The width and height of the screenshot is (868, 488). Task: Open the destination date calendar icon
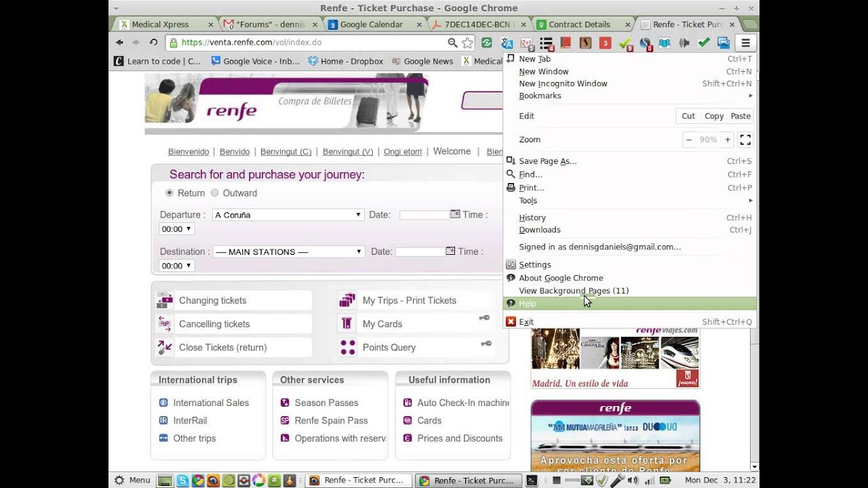450,251
